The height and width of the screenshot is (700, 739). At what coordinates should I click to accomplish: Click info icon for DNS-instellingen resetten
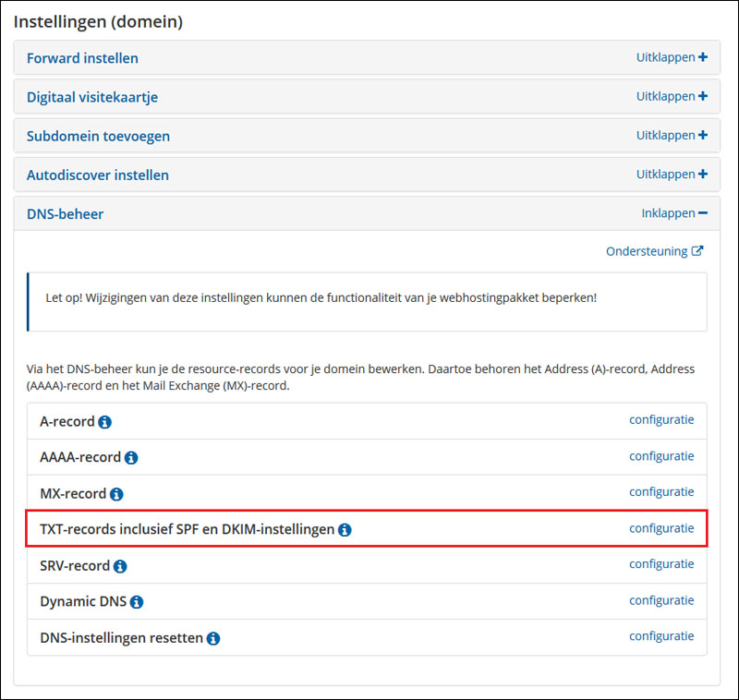pos(213,638)
